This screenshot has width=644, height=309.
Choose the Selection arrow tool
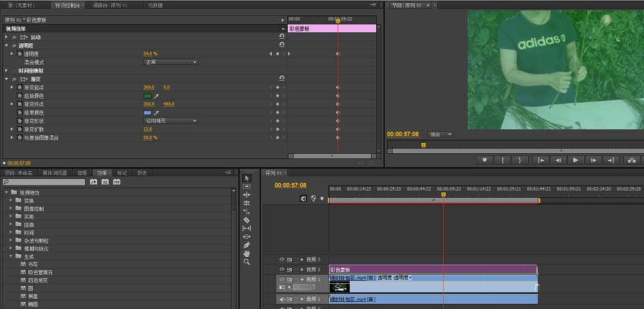[247, 178]
